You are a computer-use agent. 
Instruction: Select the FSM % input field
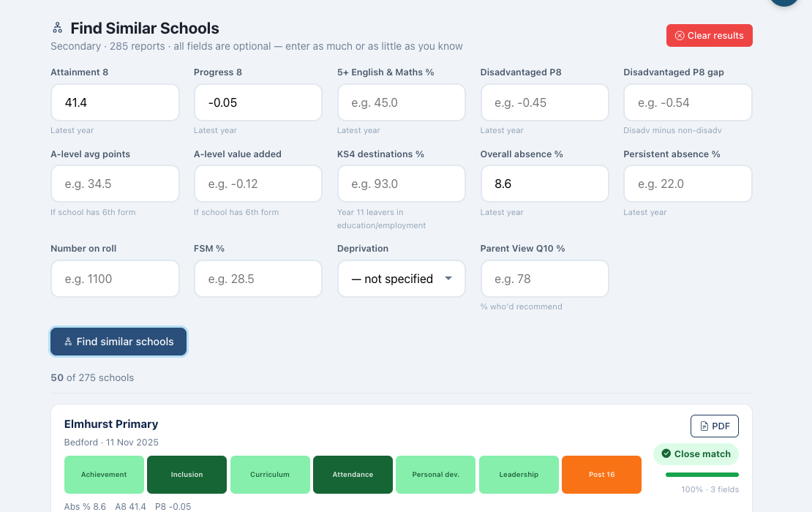click(x=258, y=279)
